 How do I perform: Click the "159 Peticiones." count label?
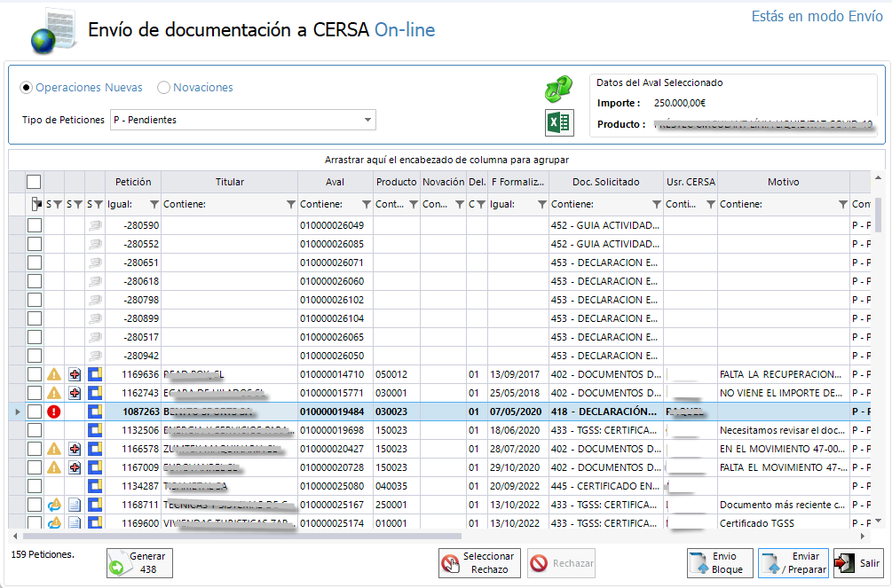43,554
